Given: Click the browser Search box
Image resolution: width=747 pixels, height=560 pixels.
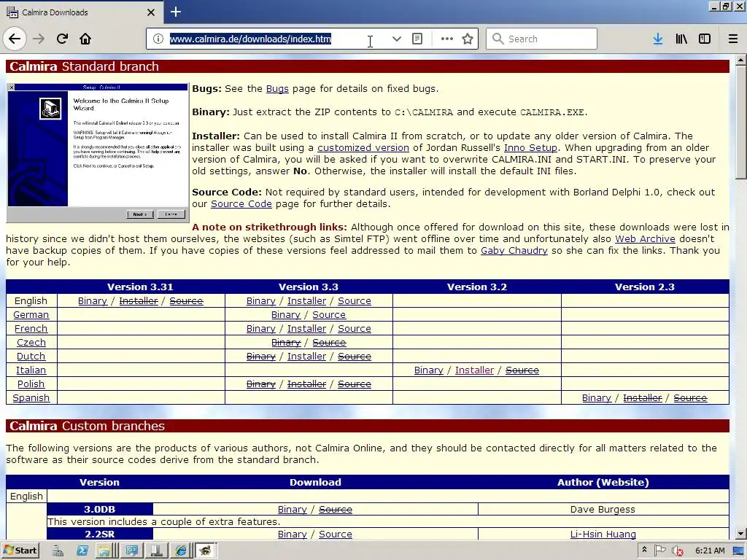Looking at the screenshot, I should [542, 39].
